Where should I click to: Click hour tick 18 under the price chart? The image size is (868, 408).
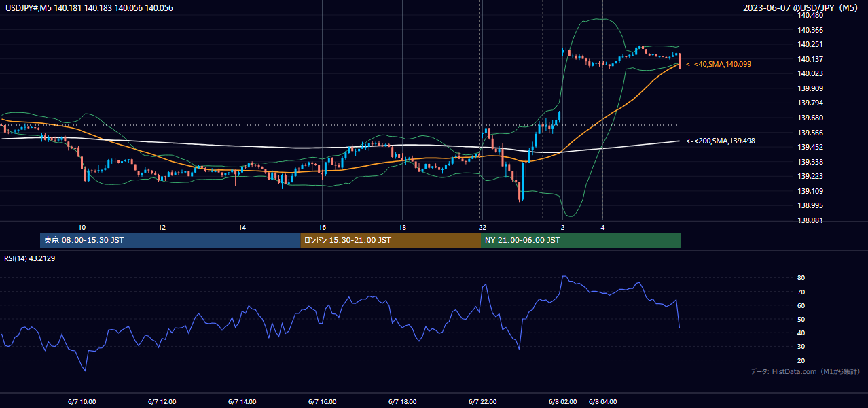coord(402,227)
